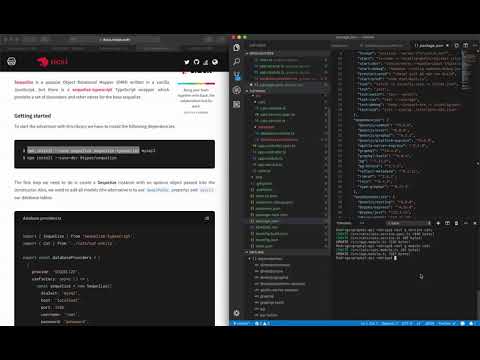Click the UTF-8 encoding in status bar
This screenshot has width=480, height=360.
[407, 323]
